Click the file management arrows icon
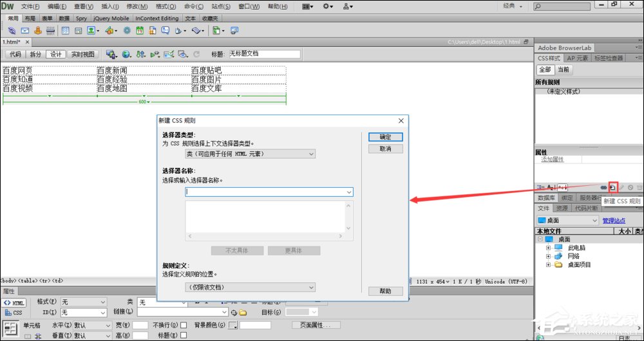Screen dimensions: 644x341 140,54
